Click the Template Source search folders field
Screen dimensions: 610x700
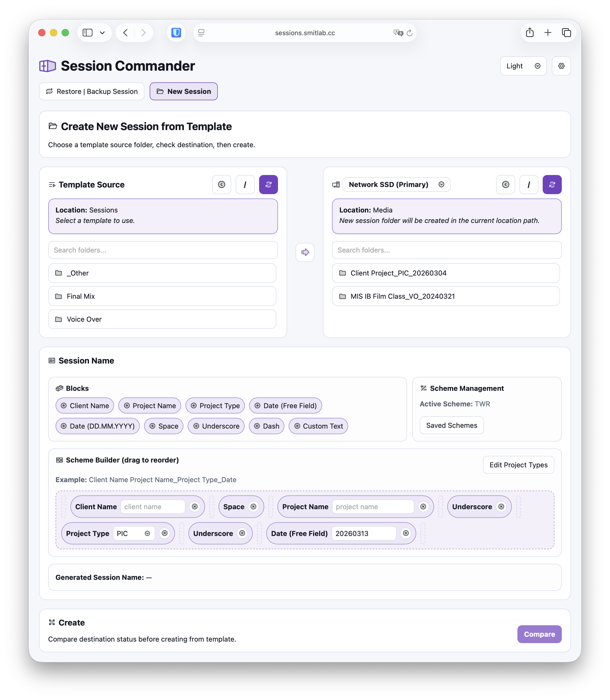(163, 250)
